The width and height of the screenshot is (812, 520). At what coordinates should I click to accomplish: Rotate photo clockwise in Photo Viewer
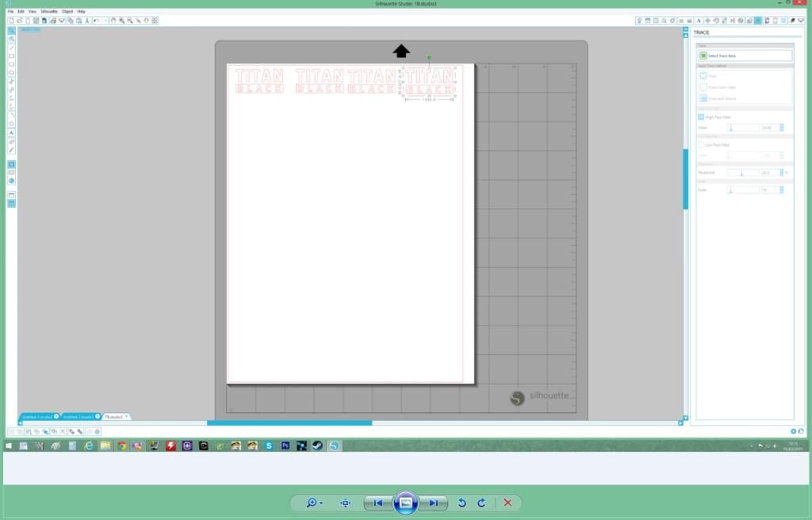coord(481,503)
